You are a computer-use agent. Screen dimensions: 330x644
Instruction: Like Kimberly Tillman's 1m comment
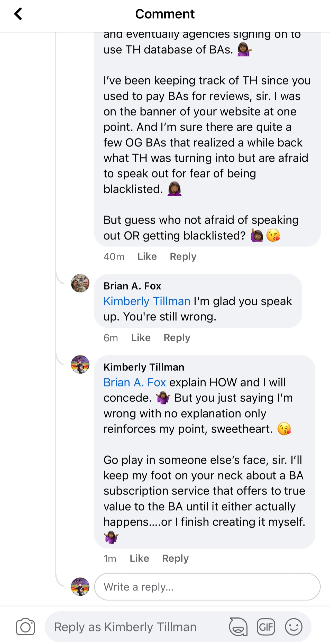[x=139, y=558]
